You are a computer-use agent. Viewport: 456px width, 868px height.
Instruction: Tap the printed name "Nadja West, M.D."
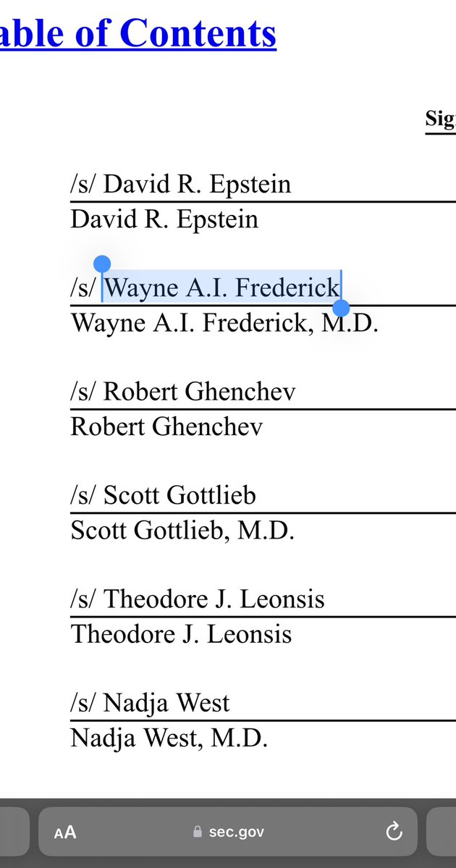(x=169, y=738)
